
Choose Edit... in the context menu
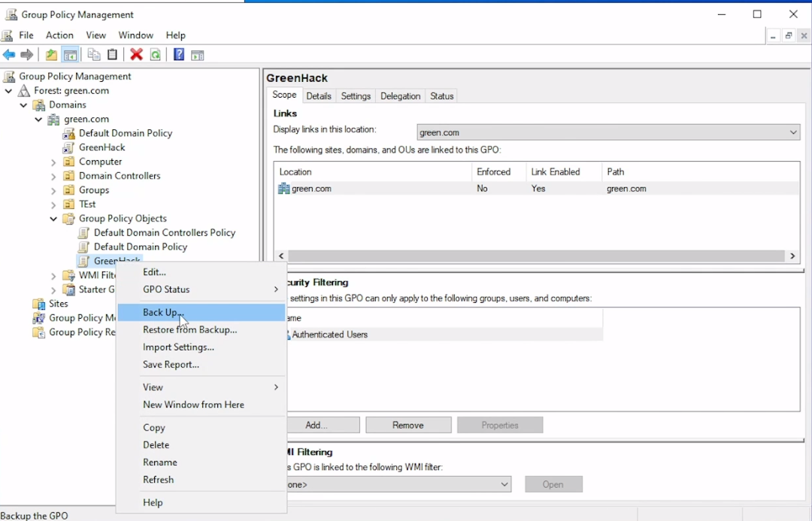pyautogui.click(x=201, y=272)
